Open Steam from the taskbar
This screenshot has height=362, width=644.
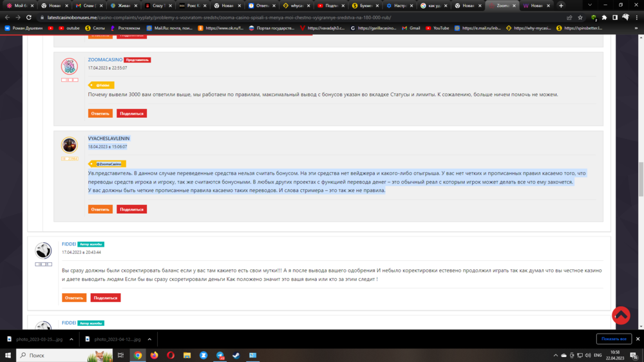click(236, 355)
